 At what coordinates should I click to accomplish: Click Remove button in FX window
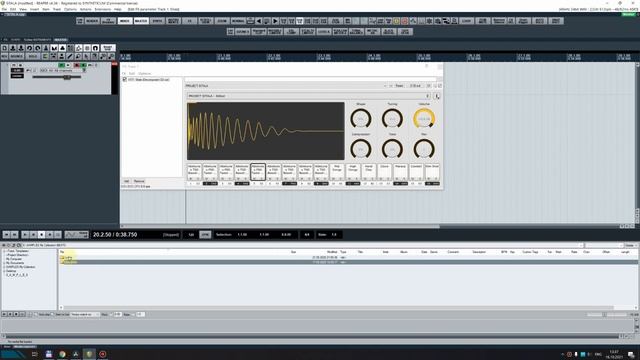tap(139, 181)
